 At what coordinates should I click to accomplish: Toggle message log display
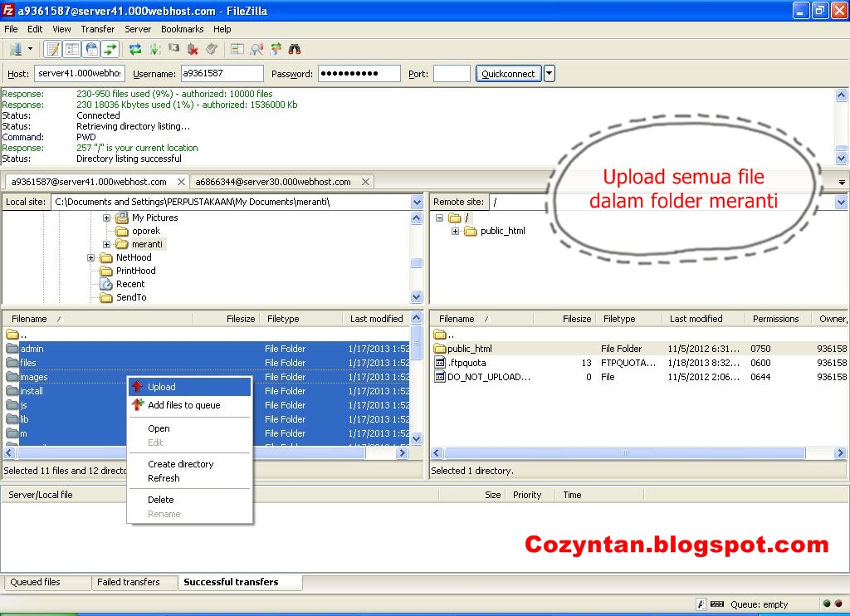point(52,49)
